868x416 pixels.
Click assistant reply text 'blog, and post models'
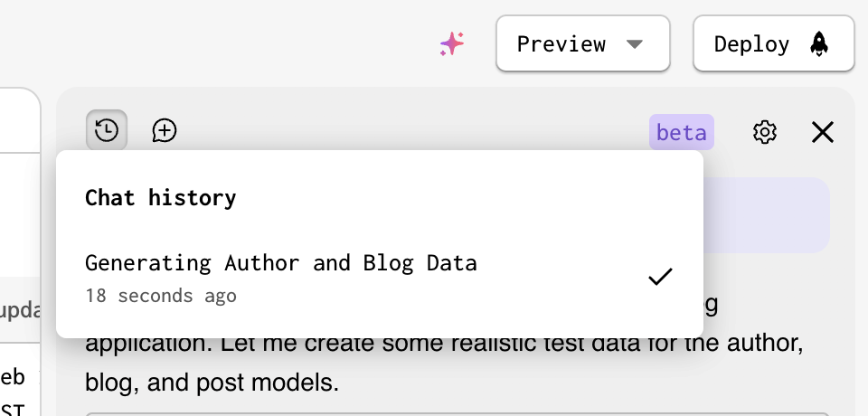pyautogui.click(x=212, y=383)
